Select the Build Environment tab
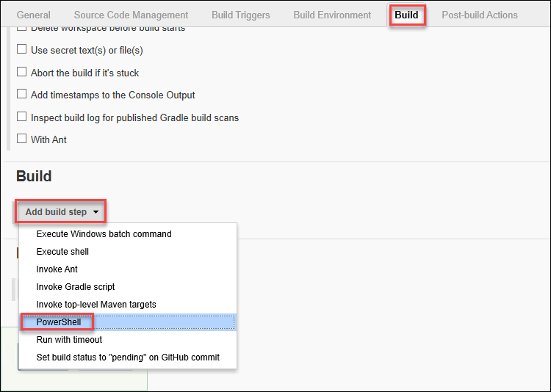The height and width of the screenshot is (392, 551). pyautogui.click(x=332, y=15)
